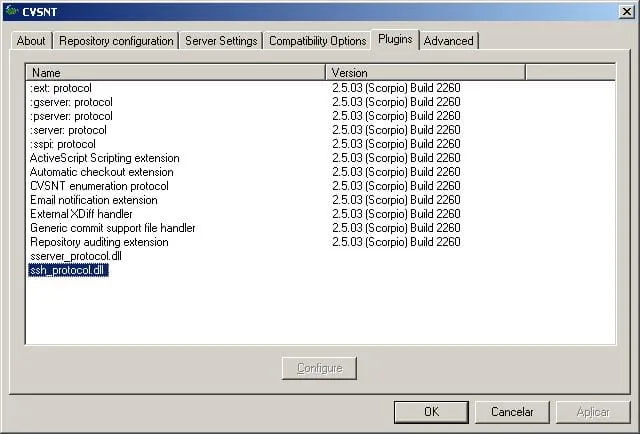Click the empty third column header

click(x=570, y=72)
